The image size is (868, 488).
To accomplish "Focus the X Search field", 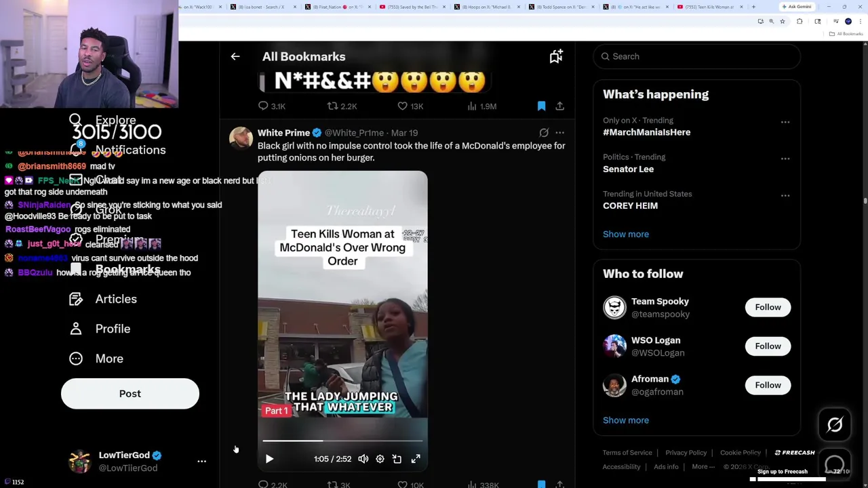I will coord(697,57).
